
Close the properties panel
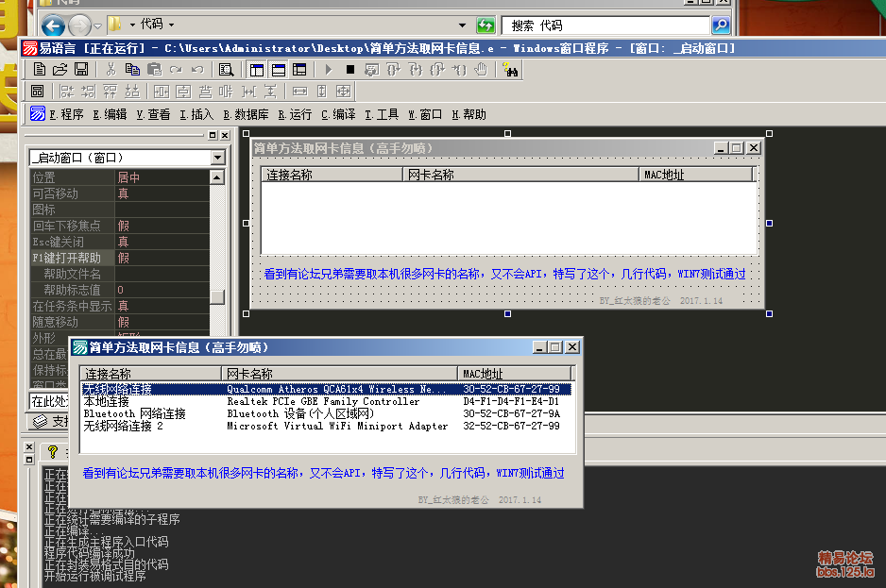[225, 135]
